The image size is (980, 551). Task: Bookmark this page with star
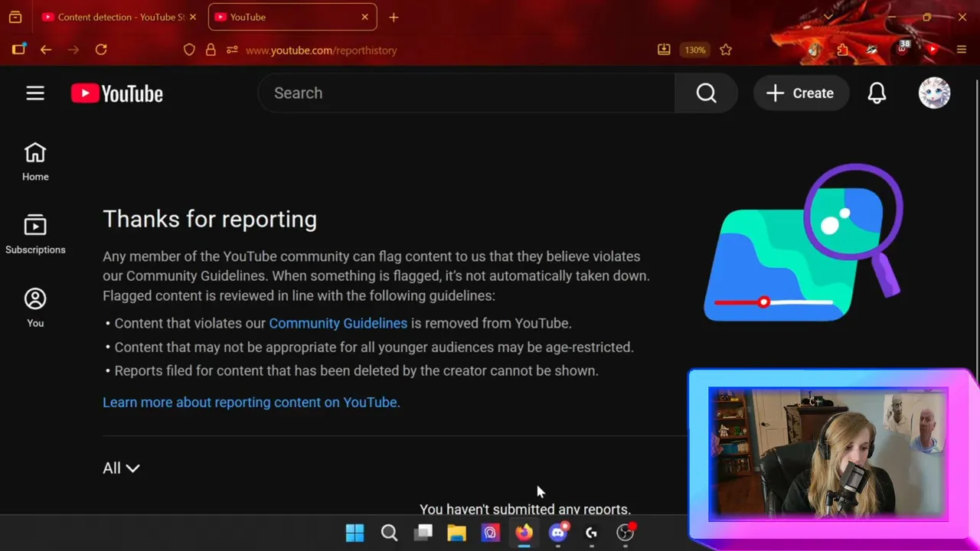click(726, 50)
